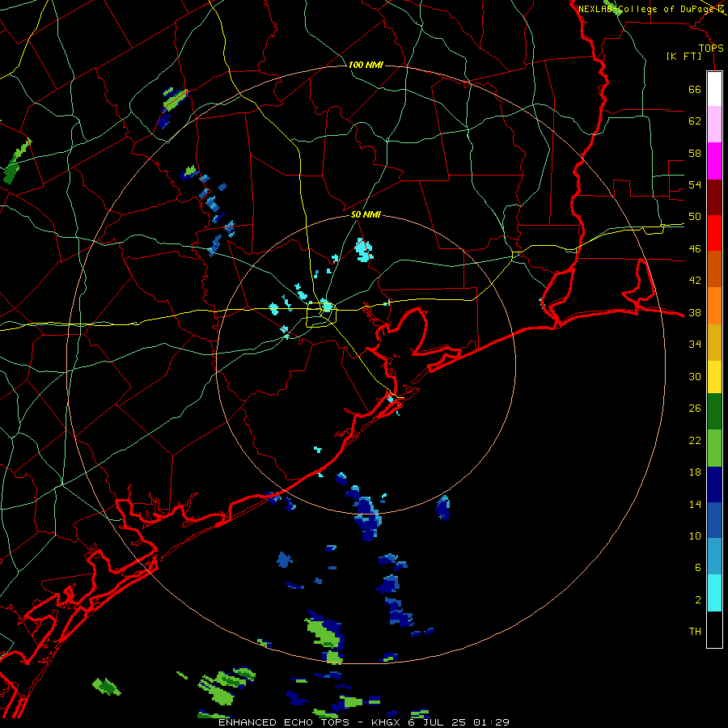The width and height of the screenshot is (728, 728).
Task: Select the dark red legend swatch
Action: 714,197
